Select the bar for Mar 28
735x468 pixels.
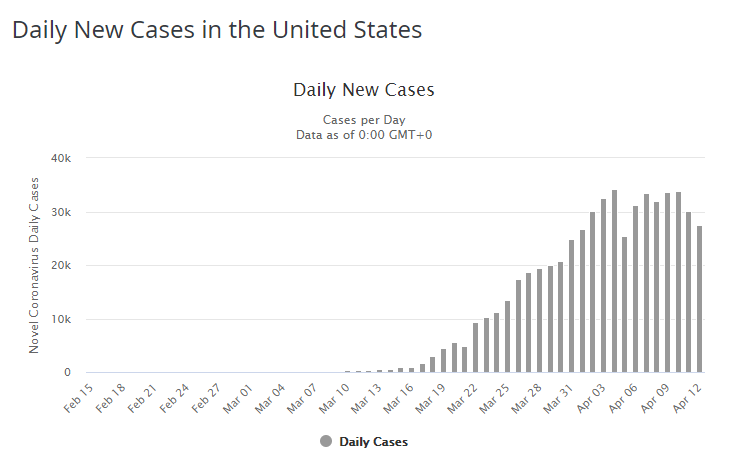pos(540,321)
